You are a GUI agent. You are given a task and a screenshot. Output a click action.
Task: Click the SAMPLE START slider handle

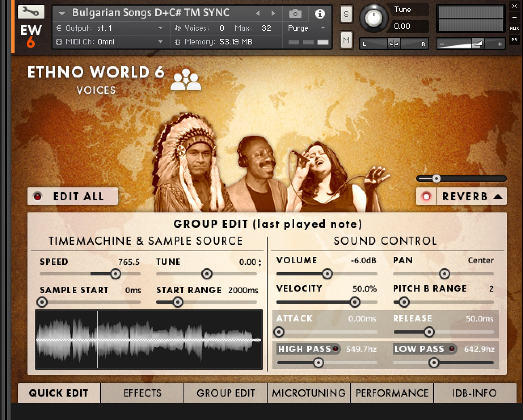pyautogui.click(x=42, y=302)
